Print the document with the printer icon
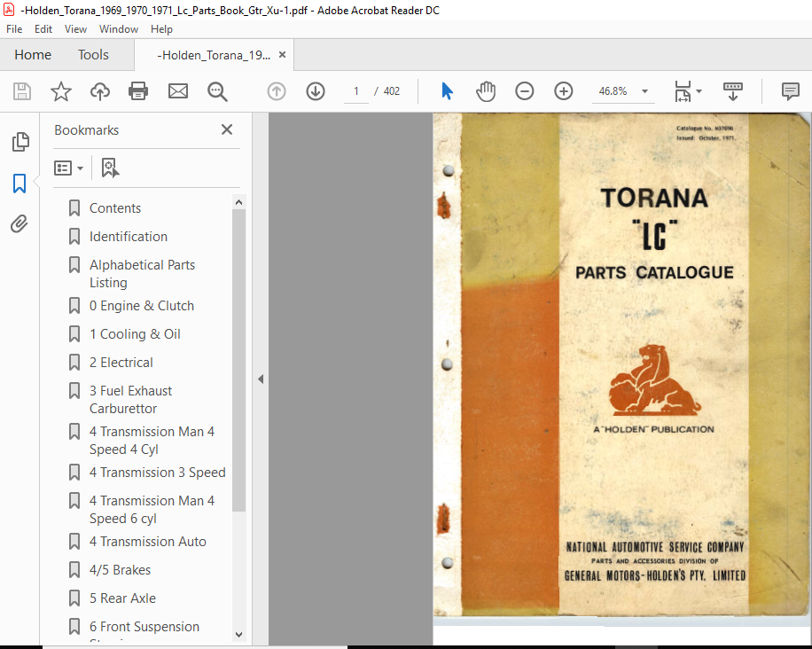 tap(138, 91)
